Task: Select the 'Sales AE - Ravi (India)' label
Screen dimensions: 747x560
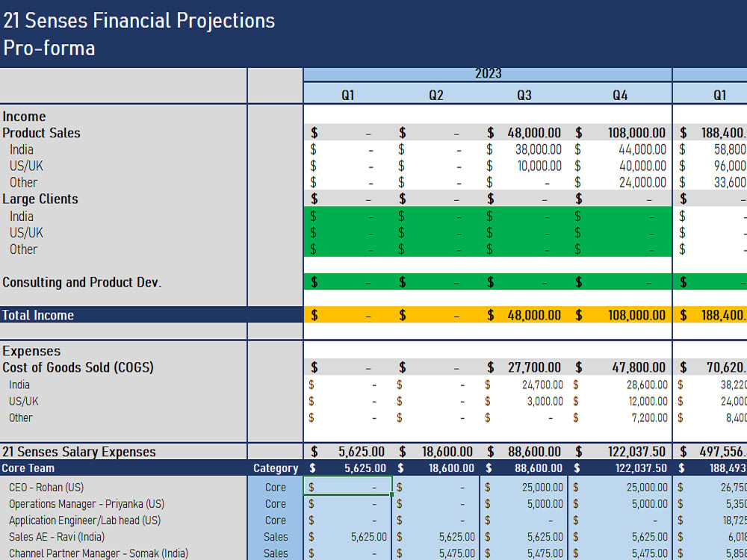Action: 57,537
